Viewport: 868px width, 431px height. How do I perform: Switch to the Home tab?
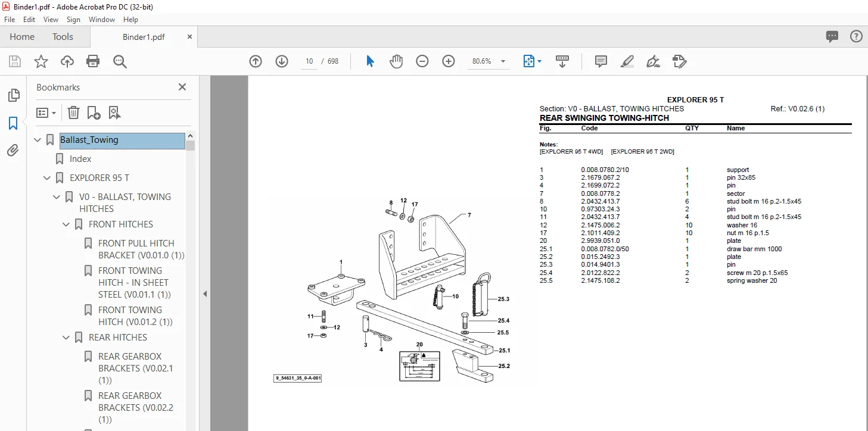point(22,37)
